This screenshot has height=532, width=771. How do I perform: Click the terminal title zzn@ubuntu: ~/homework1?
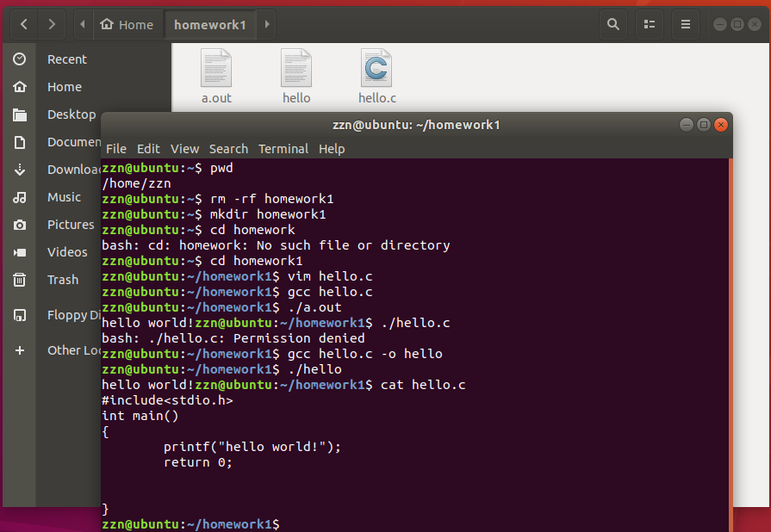pyautogui.click(x=416, y=126)
